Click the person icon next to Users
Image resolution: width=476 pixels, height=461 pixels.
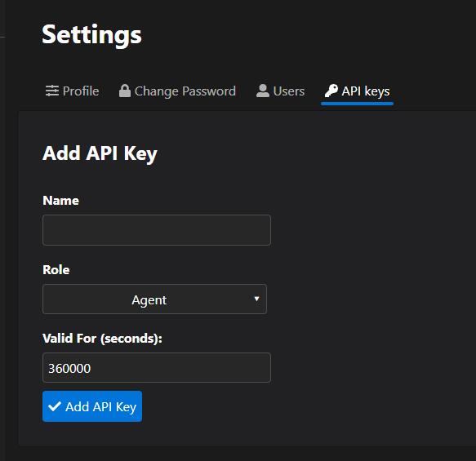[x=263, y=91]
